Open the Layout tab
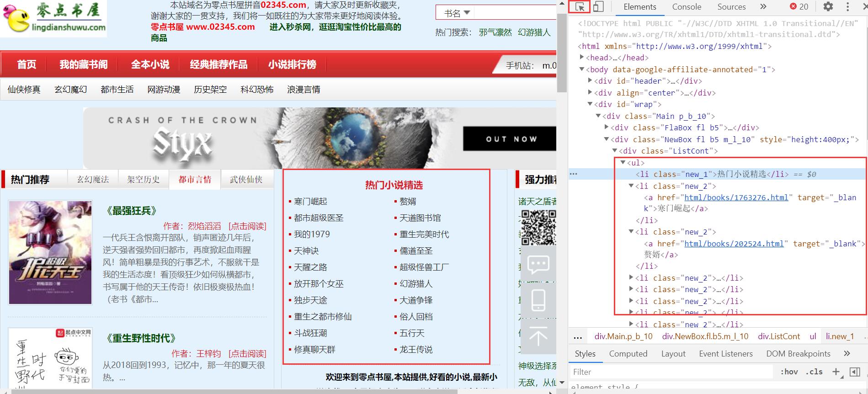The width and height of the screenshot is (868, 394). pos(673,353)
